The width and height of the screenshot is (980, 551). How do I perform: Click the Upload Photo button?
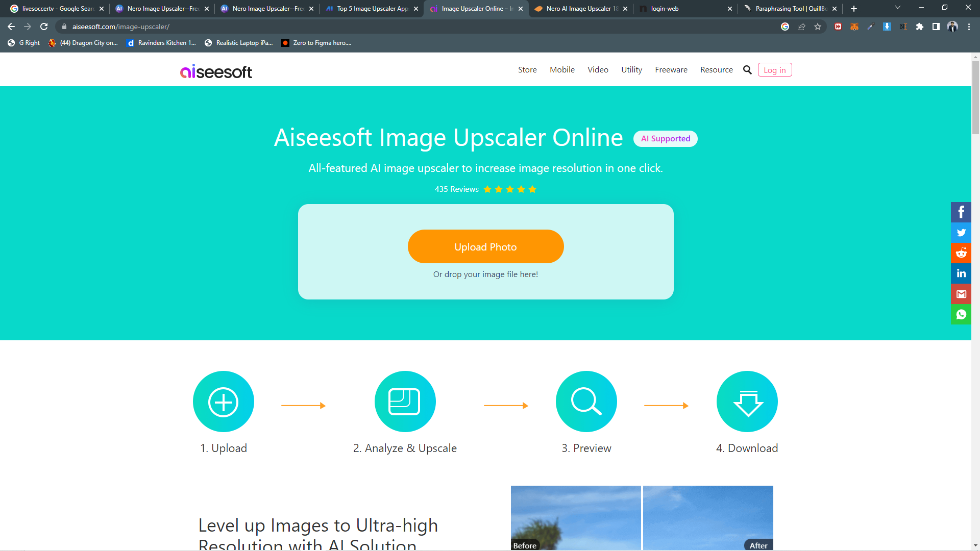pos(485,247)
